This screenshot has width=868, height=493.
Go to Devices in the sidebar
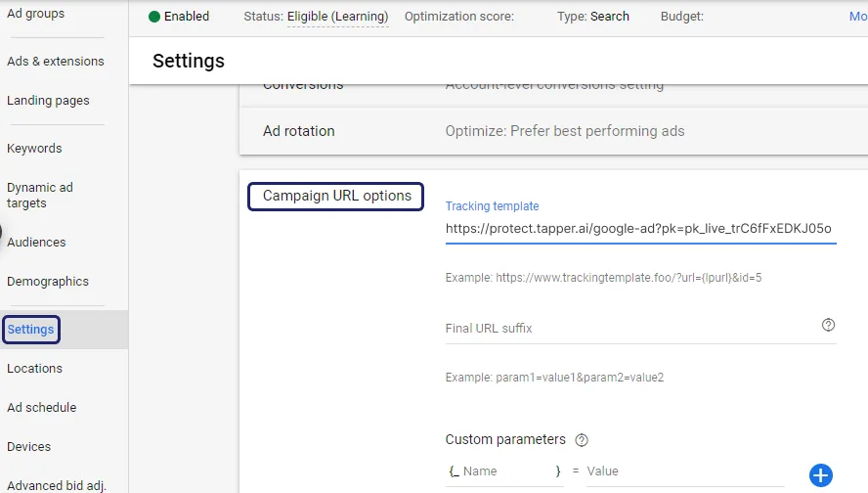pos(28,446)
